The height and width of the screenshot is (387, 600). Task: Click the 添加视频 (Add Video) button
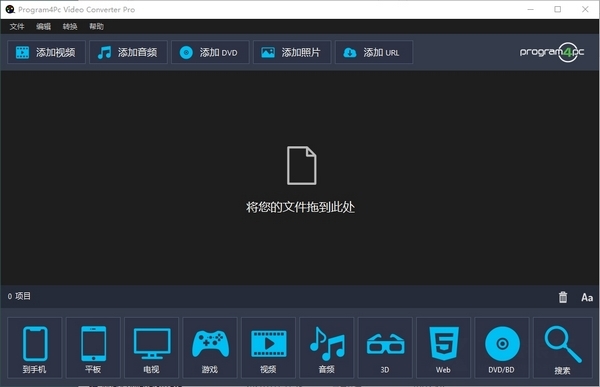46,52
